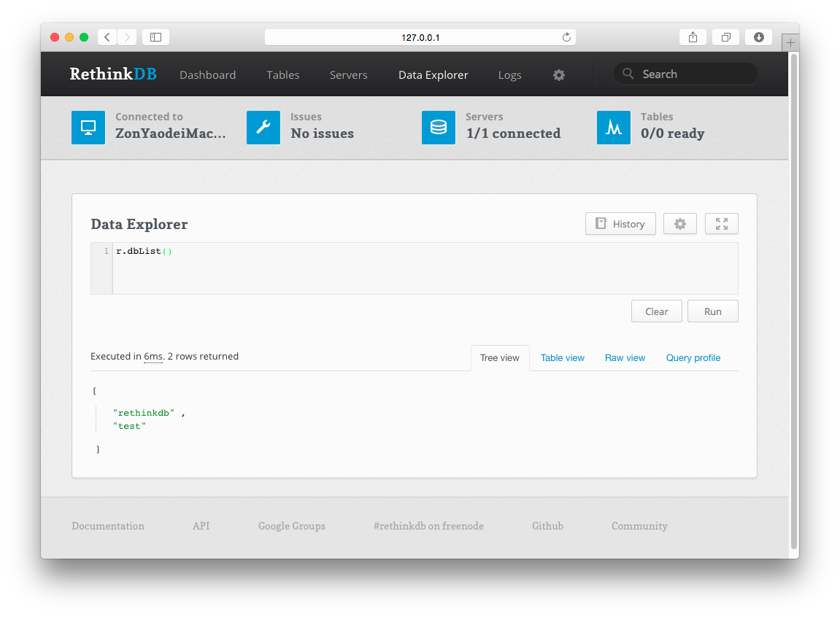The image size is (840, 617).
Task: Click the "test" result entry
Action: pyautogui.click(x=129, y=426)
